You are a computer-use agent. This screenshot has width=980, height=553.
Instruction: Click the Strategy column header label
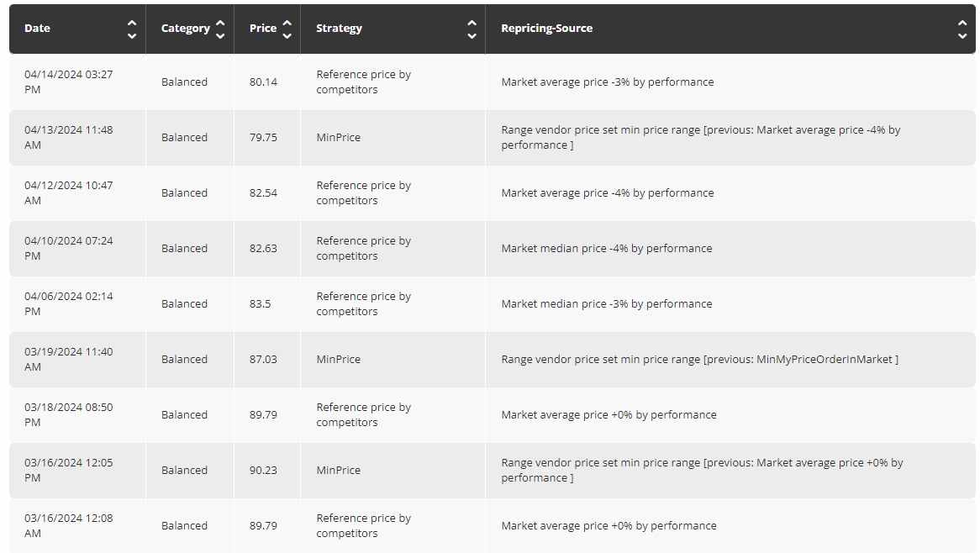pos(339,29)
